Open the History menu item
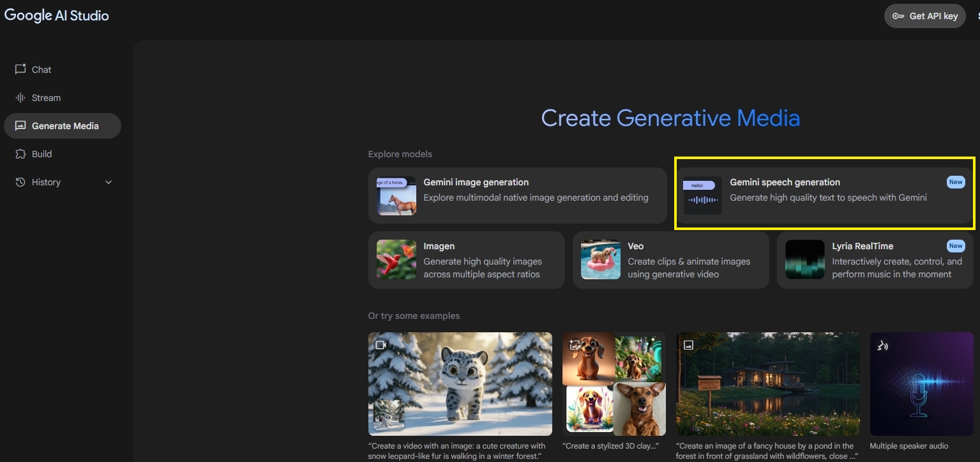Viewport: 980px width, 462px height. pyautogui.click(x=63, y=182)
